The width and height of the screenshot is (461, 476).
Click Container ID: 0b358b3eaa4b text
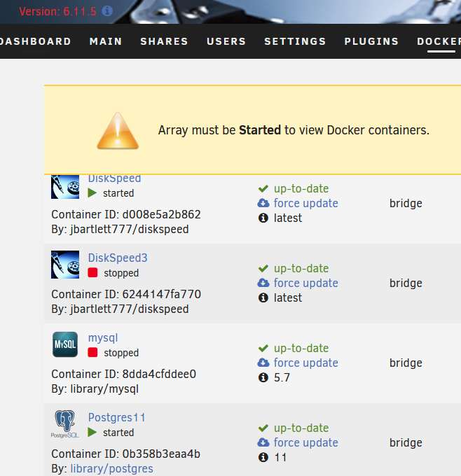pyautogui.click(x=125, y=454)
